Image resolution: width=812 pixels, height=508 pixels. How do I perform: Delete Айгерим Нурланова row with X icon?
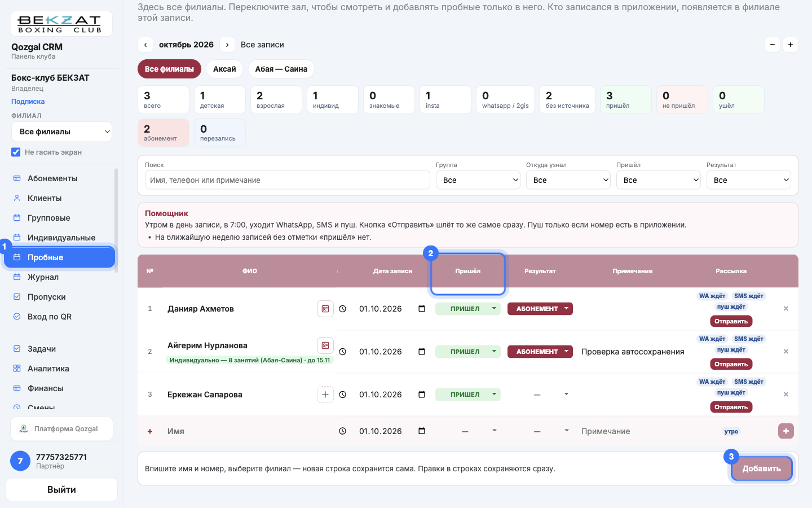coord(786,352)
